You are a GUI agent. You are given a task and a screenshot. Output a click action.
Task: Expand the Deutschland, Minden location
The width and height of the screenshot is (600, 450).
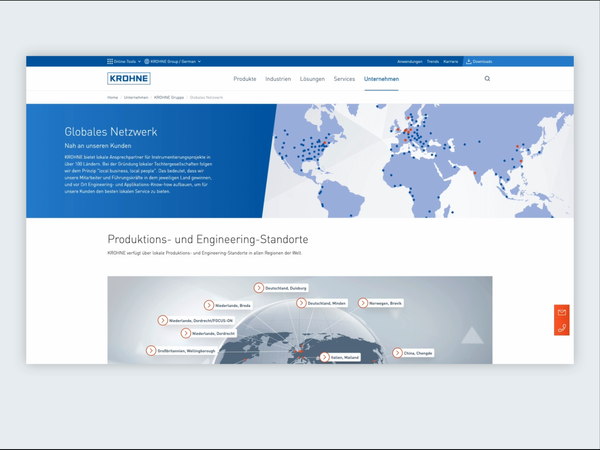pyautogui.click(x=322, y=303)
